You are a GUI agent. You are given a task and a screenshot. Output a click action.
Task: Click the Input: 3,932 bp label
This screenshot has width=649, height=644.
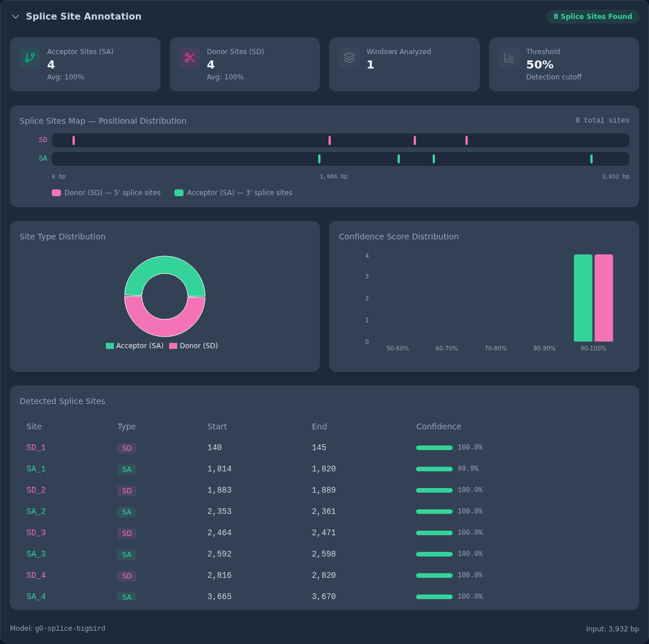612,628
